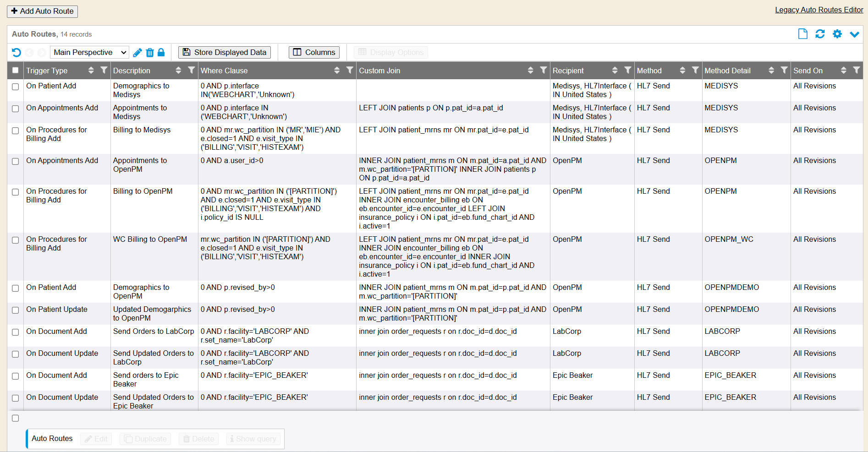Open the gear settings icon
Viewport: 868px width, 452px height.
(837, 34)
